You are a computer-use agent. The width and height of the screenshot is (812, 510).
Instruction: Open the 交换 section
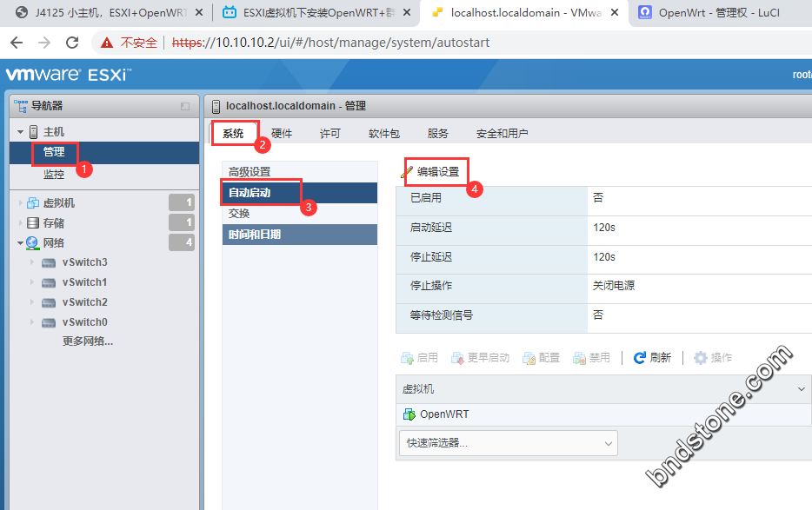click(300, 214)
